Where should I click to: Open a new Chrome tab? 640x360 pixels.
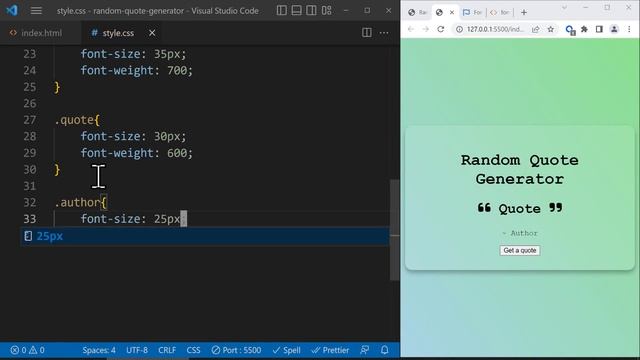click(524, 12)
